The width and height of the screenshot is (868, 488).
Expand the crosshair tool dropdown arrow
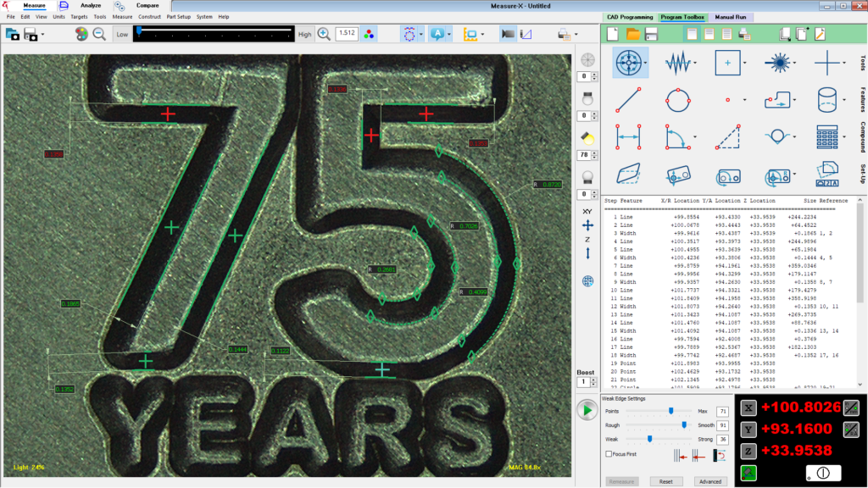pos(844,63)
